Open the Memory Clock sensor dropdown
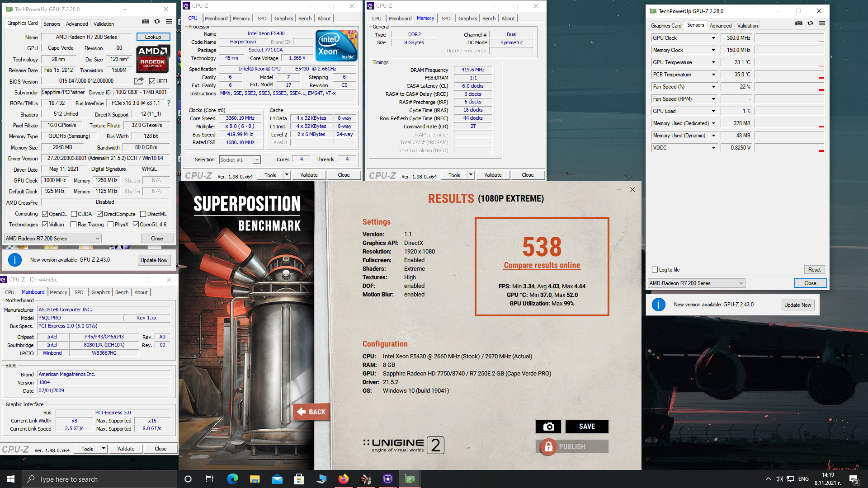 (713, 50)
